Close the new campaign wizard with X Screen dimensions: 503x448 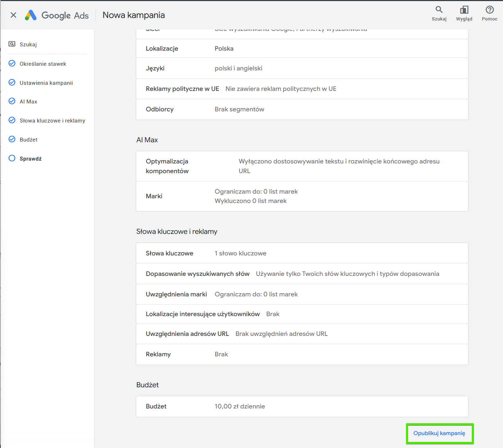click(13, 15)
